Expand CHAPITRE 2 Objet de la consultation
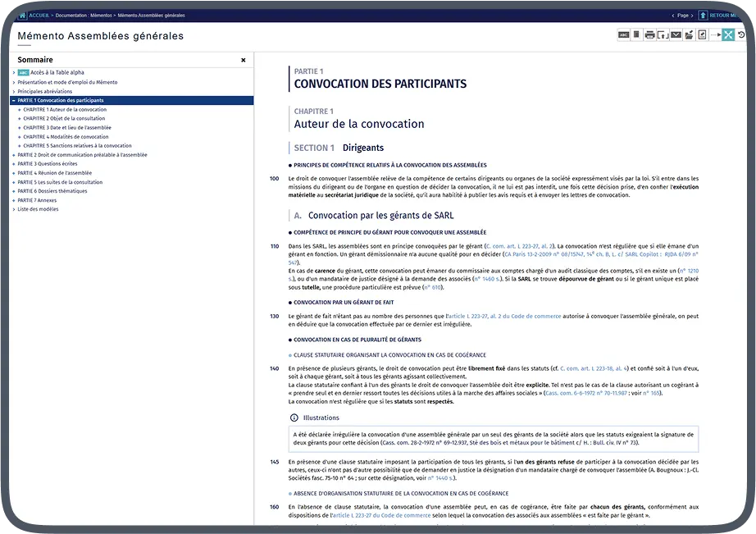The width and height of the screenshot is (756, 534). pyautogui.click(x=20, y=119)
